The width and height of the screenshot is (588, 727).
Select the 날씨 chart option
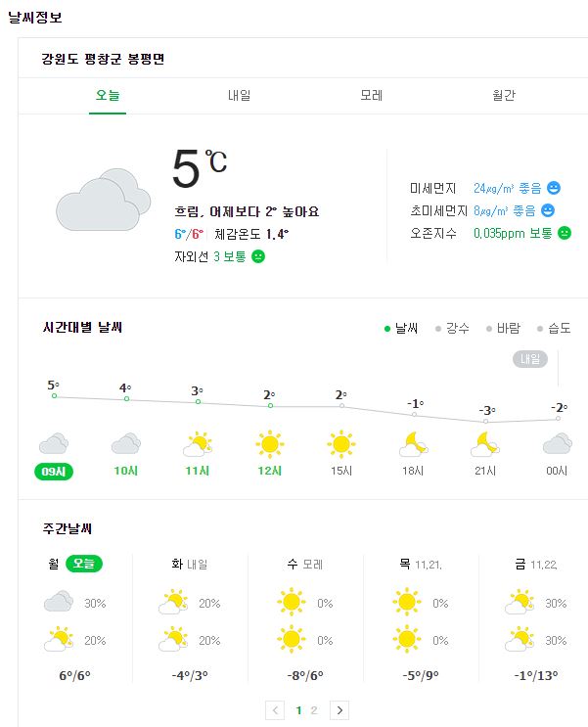pos(401,328)
